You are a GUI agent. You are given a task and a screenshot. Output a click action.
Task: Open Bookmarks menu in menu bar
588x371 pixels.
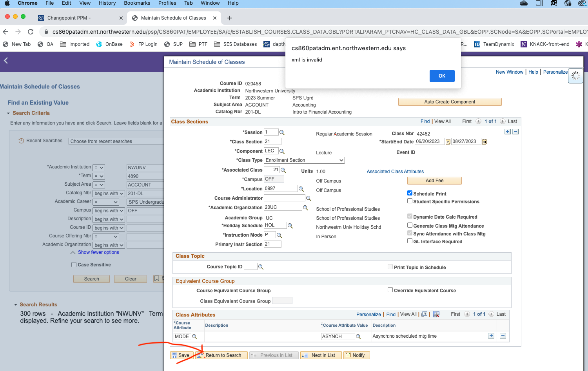tap(137, 3)
